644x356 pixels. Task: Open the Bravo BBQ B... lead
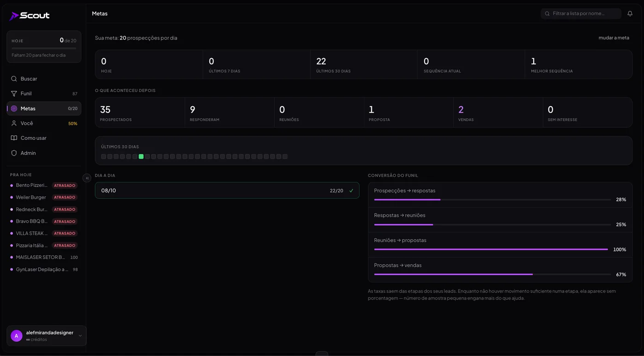tap(44, 221)
